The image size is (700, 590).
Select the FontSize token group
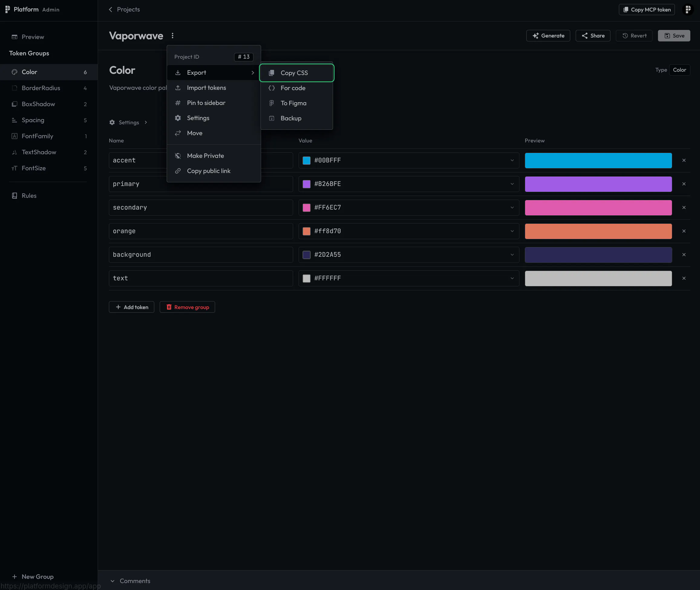49,168
